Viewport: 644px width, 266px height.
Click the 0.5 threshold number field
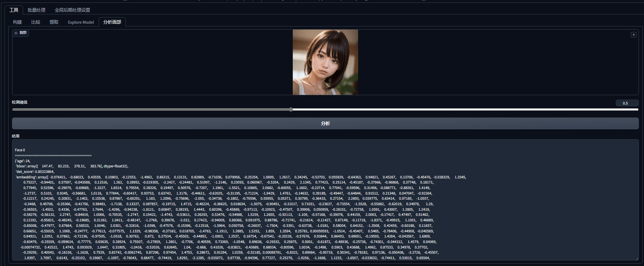[627, 103]
